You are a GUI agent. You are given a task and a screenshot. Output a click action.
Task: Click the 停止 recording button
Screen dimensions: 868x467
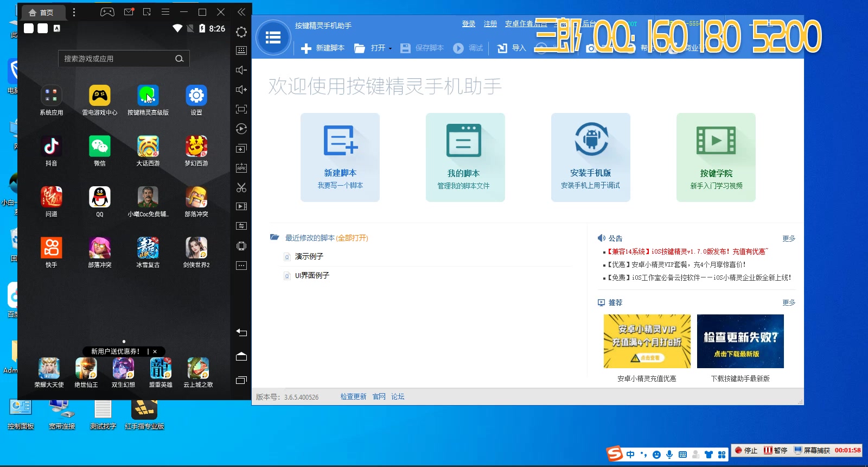click(x=746, y=450)
